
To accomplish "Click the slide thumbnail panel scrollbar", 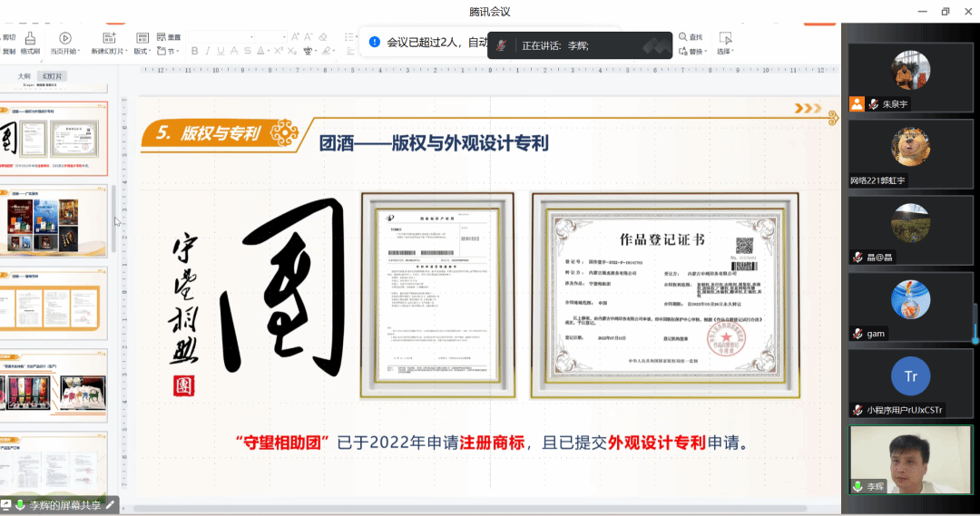I will click(113, 219).
